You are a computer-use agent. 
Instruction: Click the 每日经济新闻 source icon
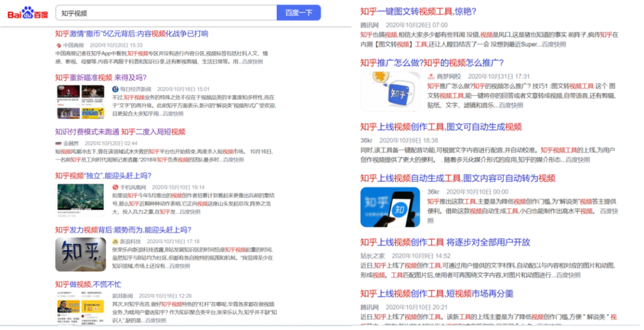[116, 89]
